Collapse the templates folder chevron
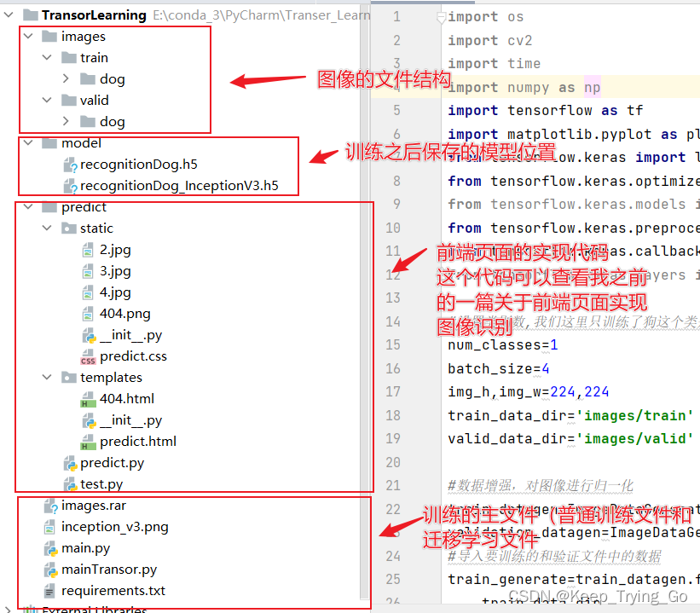Image resolution: width=700 pixels, height=613 pixels. pos(47,377)
